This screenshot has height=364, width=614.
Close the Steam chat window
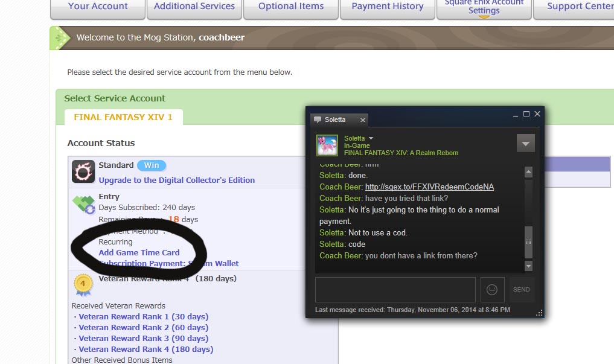tap(537, 114)
